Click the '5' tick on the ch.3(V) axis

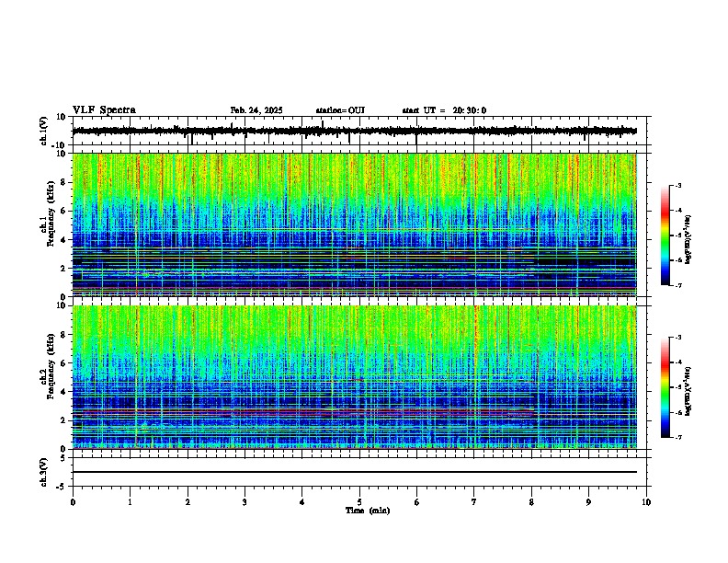pos(63,457)
